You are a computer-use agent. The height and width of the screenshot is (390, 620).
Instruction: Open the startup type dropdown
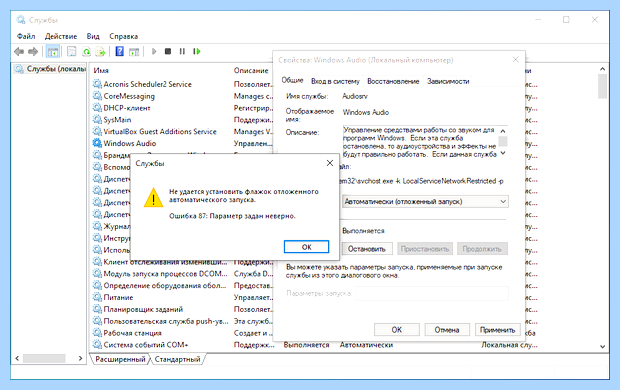point(425,202)
